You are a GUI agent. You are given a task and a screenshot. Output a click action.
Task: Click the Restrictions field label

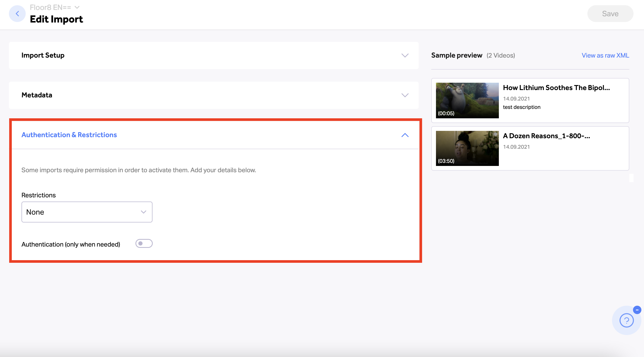[x=39, y=195]
